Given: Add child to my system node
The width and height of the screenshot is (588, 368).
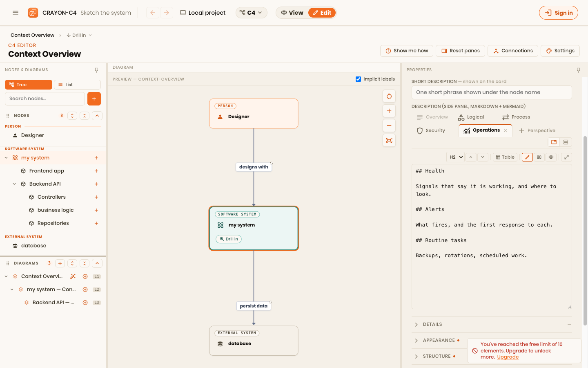Looking at the screenshot, I should (96, 158).
